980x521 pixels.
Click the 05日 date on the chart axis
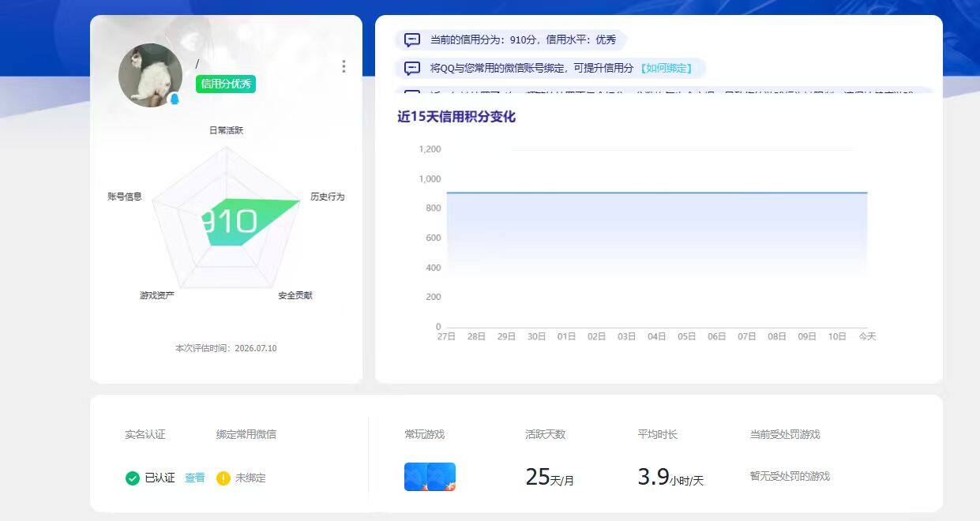pos(686,336)
